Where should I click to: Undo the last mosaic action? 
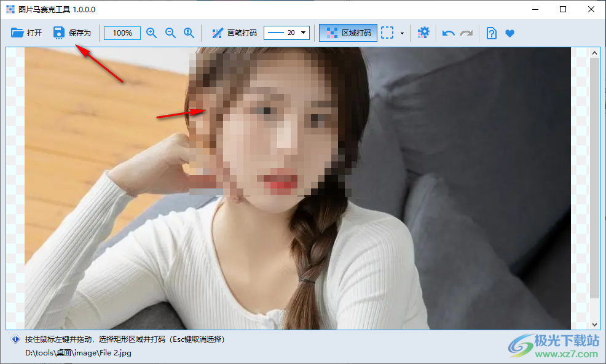tap(448, 33)
